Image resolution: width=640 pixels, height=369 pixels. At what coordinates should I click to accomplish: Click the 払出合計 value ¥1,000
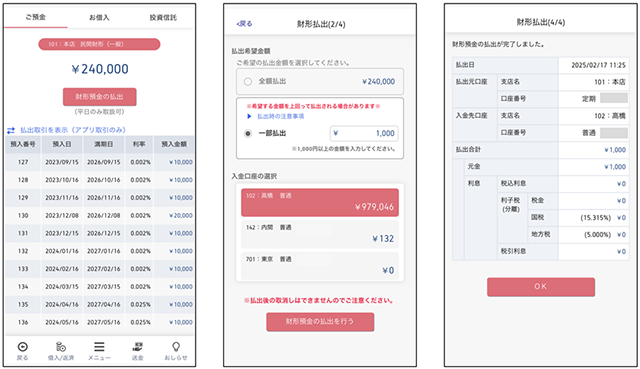(x=615, y=150)
